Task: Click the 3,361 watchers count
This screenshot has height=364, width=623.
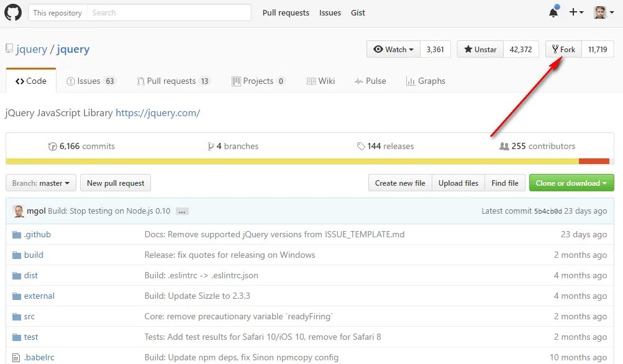Action: click(x=435, y=49)
